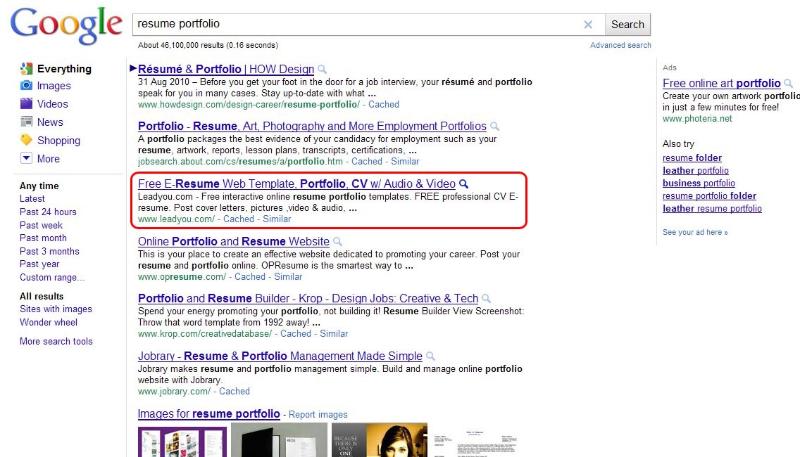Preview magnifier next to Employment Portfolios result
This screenshot has height=457, width=800.
point(494,126)
